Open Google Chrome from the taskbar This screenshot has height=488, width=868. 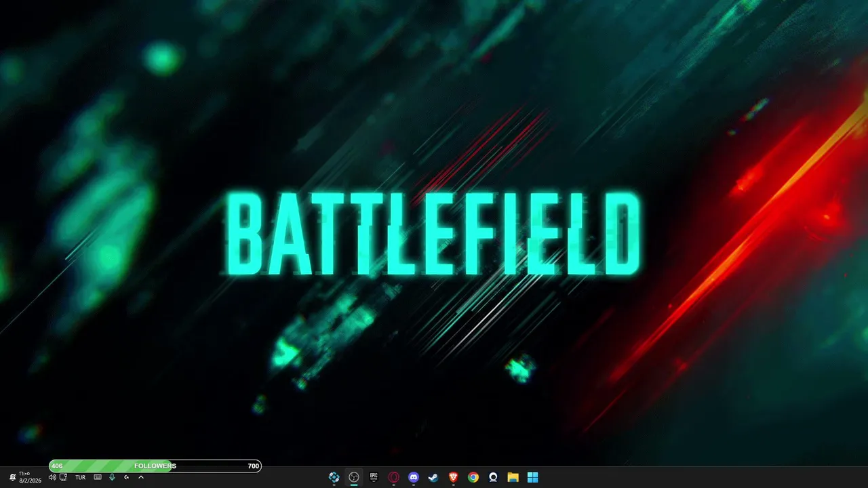click(473, 477)
